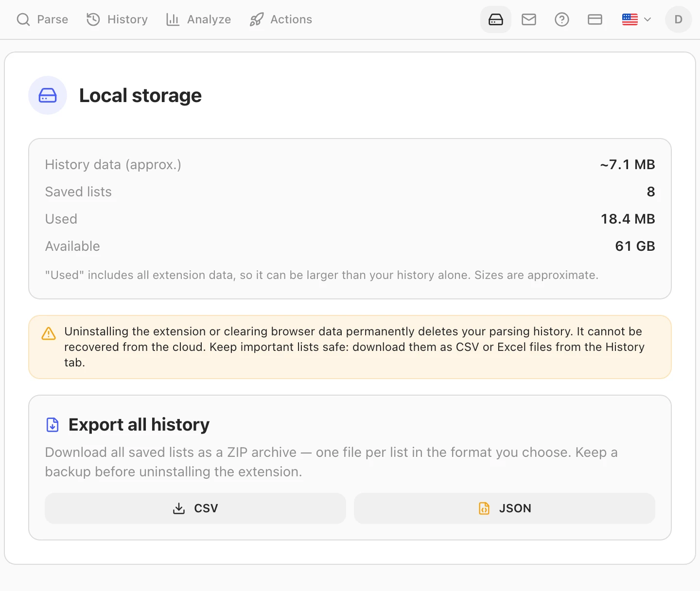Export all history as CSV

pyautogui.click(x=195, y=508)
